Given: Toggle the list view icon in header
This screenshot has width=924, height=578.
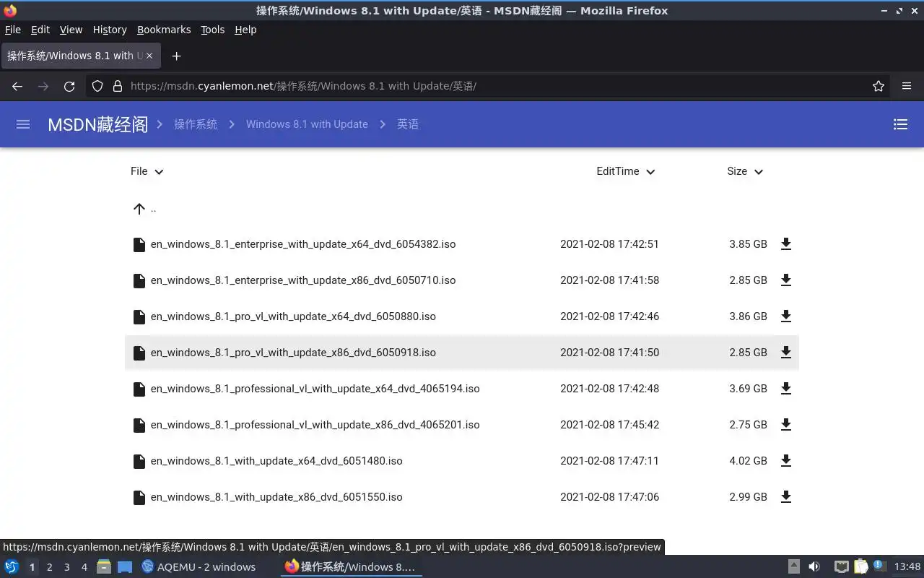Looking at the screenshot, I should (x=900, y=124).
